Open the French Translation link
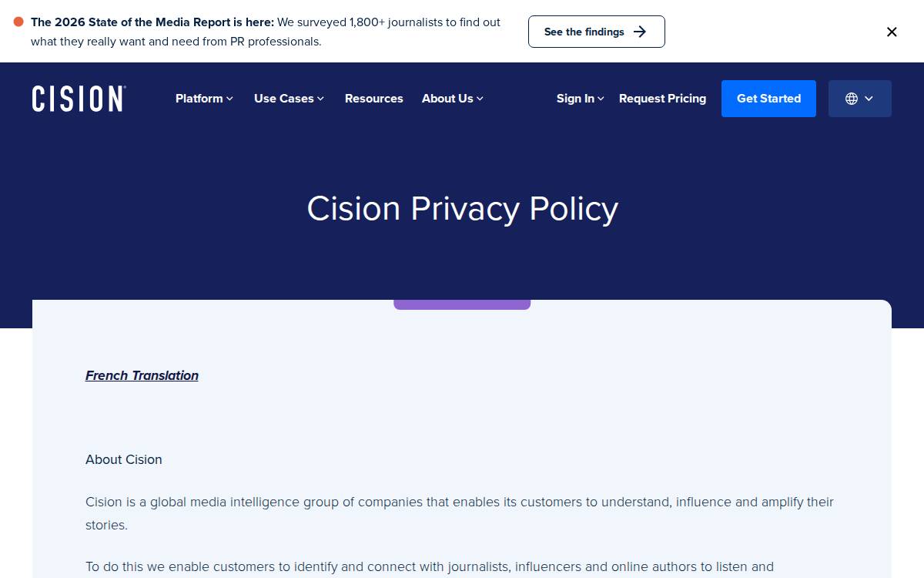Viewport: 924px width, 578px height. pyautogui.click(x=142, y=375)
